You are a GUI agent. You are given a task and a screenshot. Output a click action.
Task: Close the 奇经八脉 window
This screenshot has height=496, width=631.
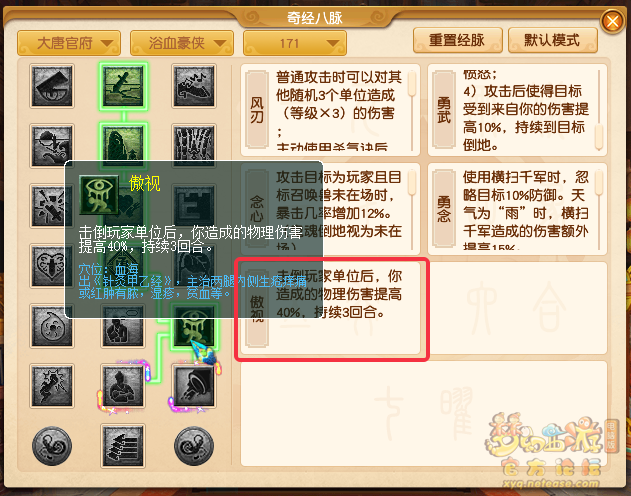[x=612, y=21]
